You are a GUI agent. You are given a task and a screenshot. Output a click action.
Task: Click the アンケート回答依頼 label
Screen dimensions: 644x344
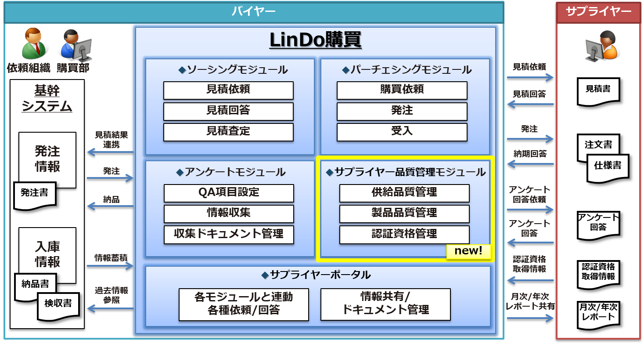tap(529, 195)
